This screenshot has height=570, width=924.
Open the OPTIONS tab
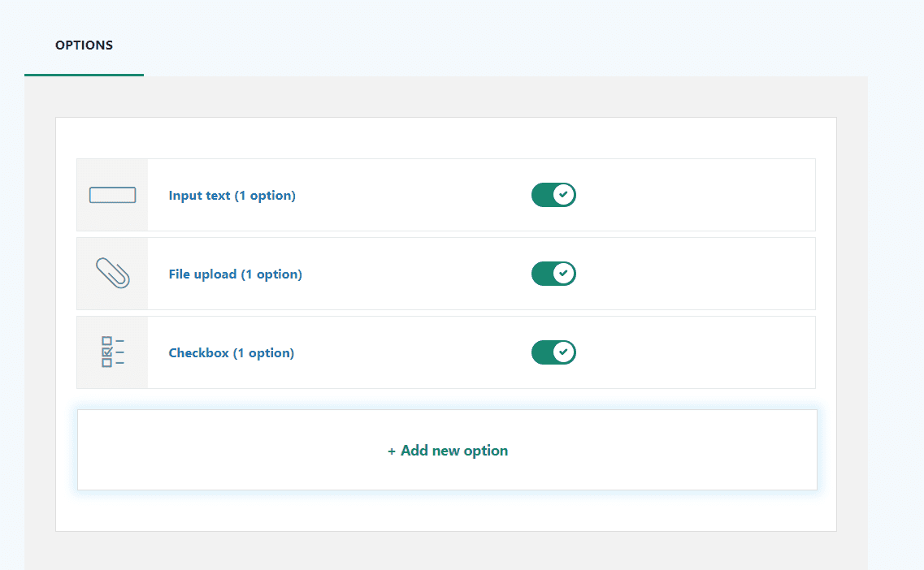point(84,45)
